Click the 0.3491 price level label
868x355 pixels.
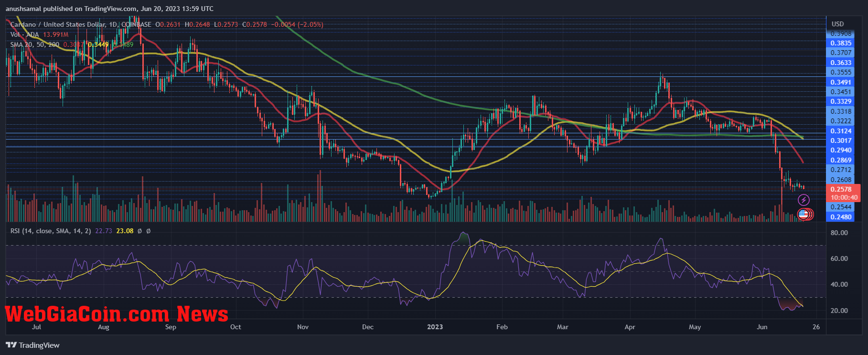[x=841, y=82]
